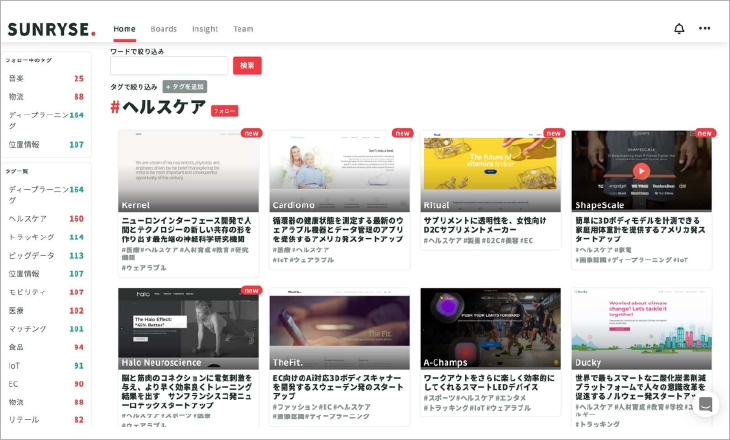This screenshot has height=440, width=730.
Task: Switch to the Boards tab
Action: tap(163, 29)
